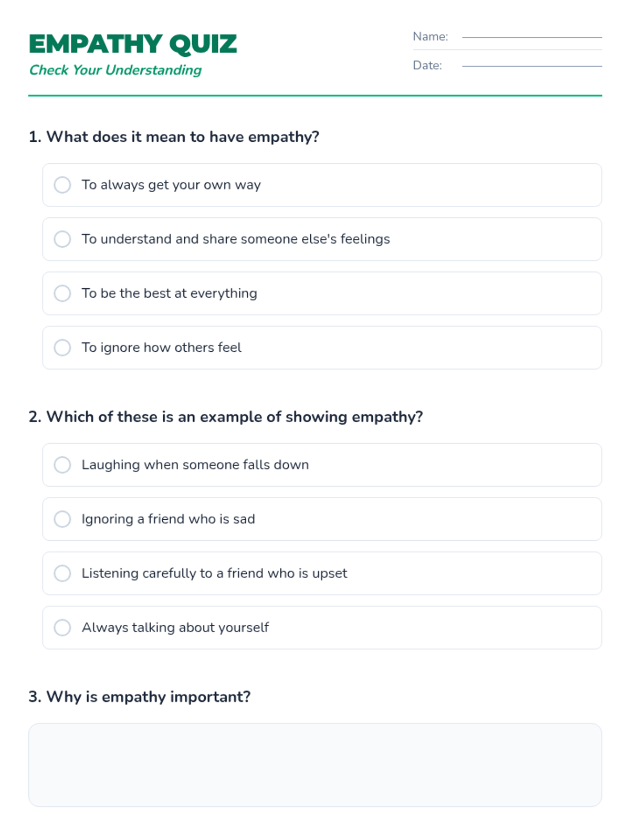
Task: Click the Date input line
Action: tap(531, 65)
